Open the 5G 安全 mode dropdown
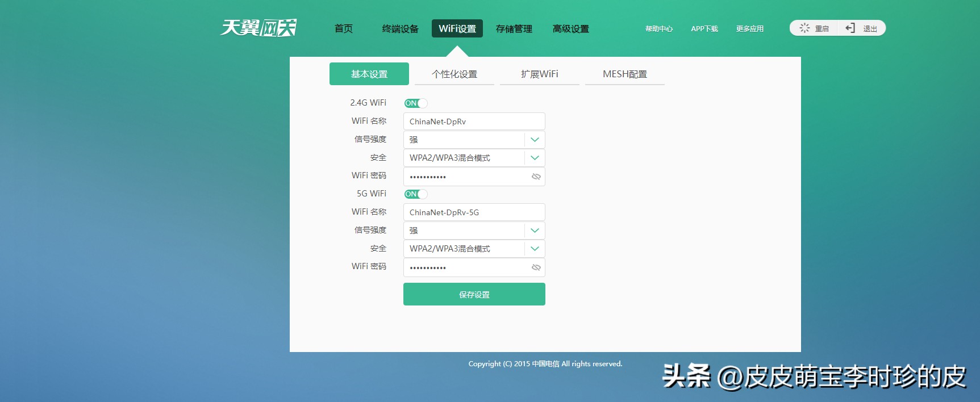 click(x=535, y=249)
